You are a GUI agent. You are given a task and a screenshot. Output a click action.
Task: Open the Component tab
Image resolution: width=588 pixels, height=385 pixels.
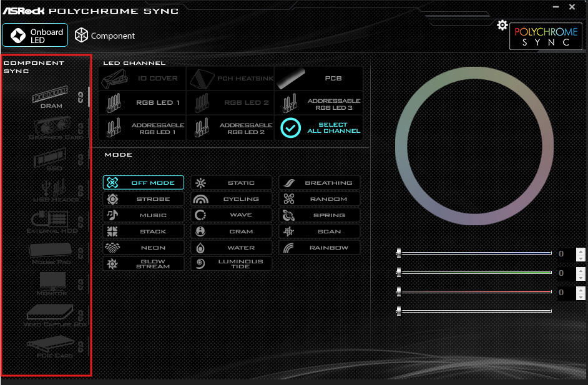105,36
